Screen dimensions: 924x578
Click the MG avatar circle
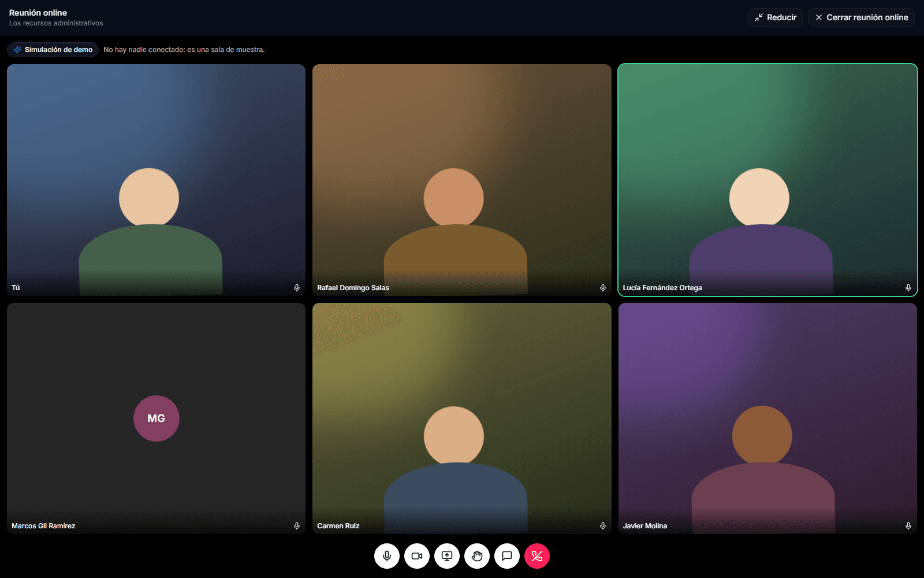point(157,418)
